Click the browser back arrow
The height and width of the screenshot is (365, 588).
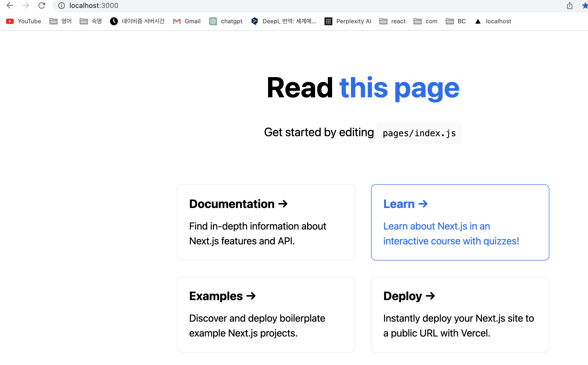click(10, 5)
